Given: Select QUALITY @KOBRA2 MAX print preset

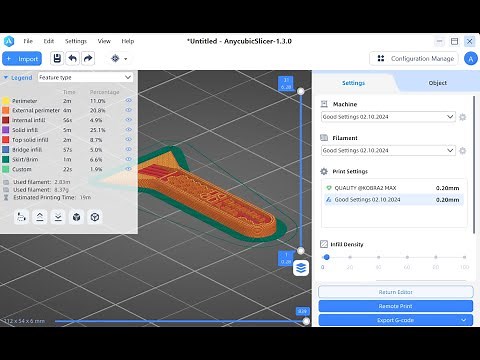Looking at the screenshot, I should (x=394, y=188).
